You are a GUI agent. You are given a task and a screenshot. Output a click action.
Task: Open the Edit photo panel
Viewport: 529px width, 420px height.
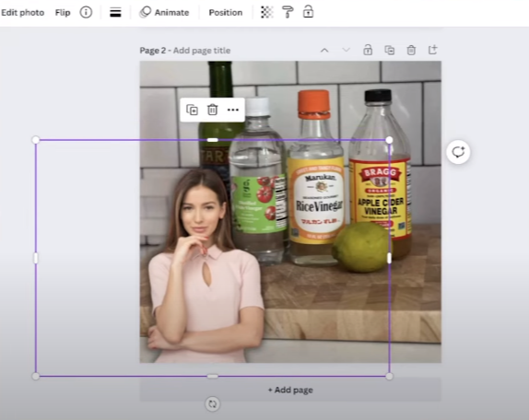[22, 13]
